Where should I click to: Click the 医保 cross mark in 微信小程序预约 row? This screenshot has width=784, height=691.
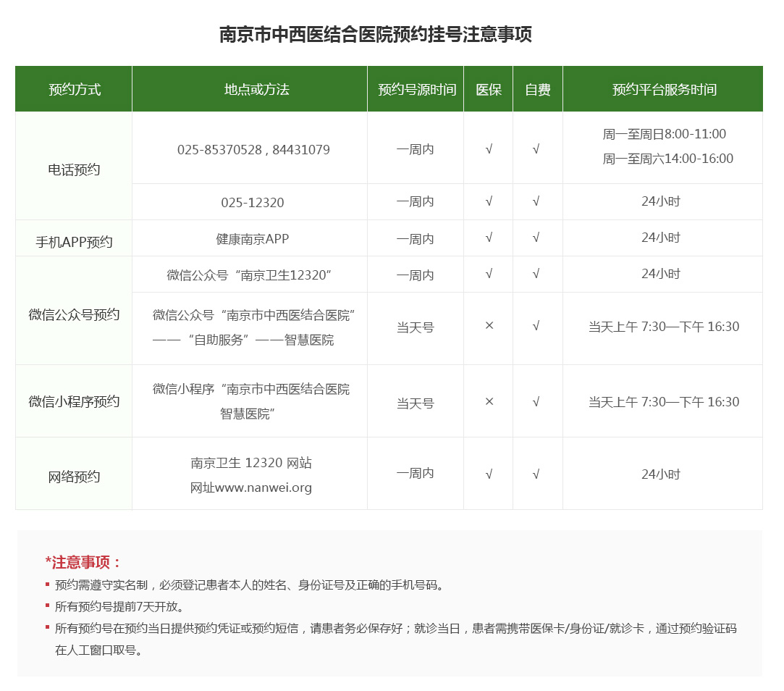tap(489, 401)
